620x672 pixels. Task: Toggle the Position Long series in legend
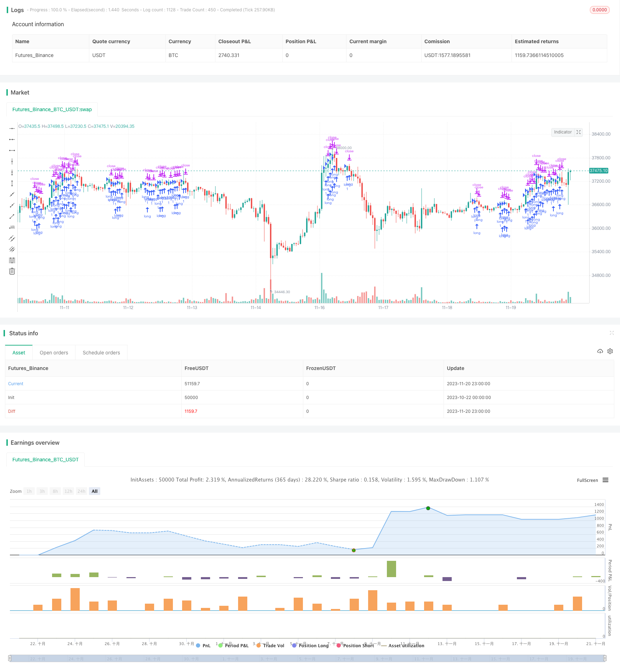pyautogui.click(x=310, y=645)
